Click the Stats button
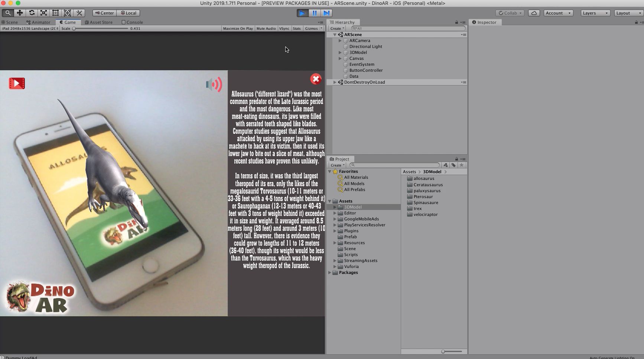Image resolution: width=644 pixels, height=359 pixels. tap(296, 29)
